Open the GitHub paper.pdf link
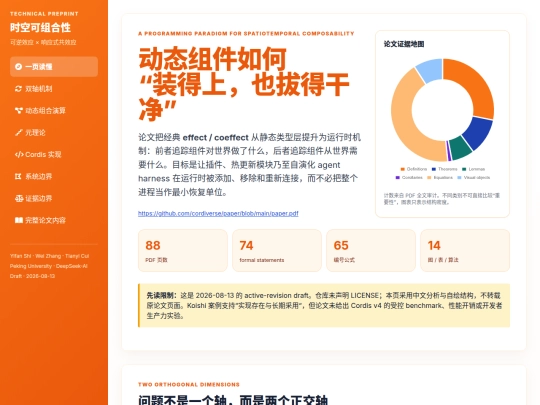Viewport: 540px width, 405px height. click(x=218, y=214)
